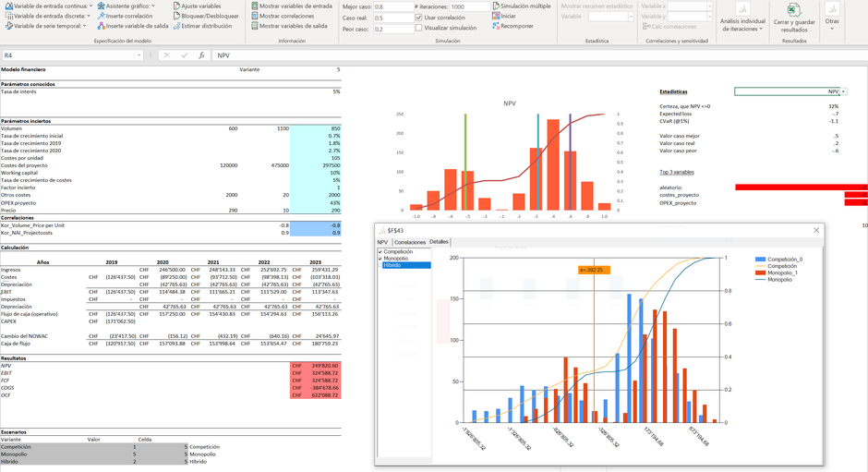Click Mostrar correlaciones icon
868x472 pixels.
coord(255,16)
